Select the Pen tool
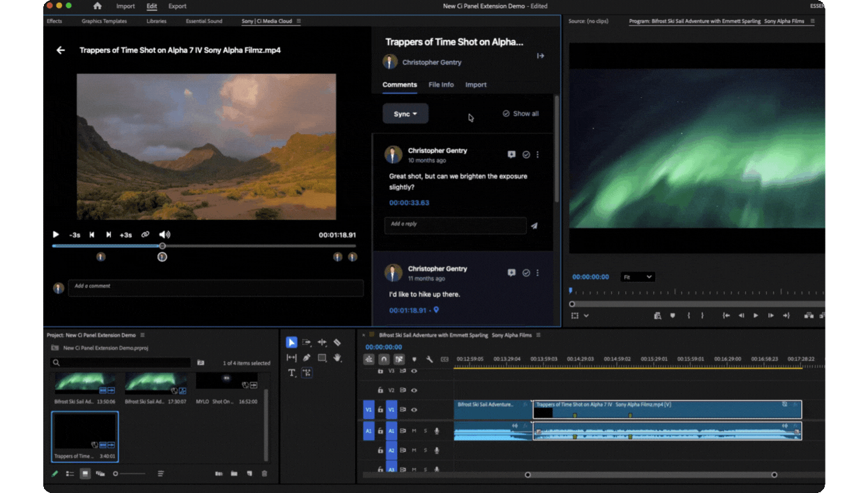This screenshot has width=868, height=493. [x=306, y=358]
